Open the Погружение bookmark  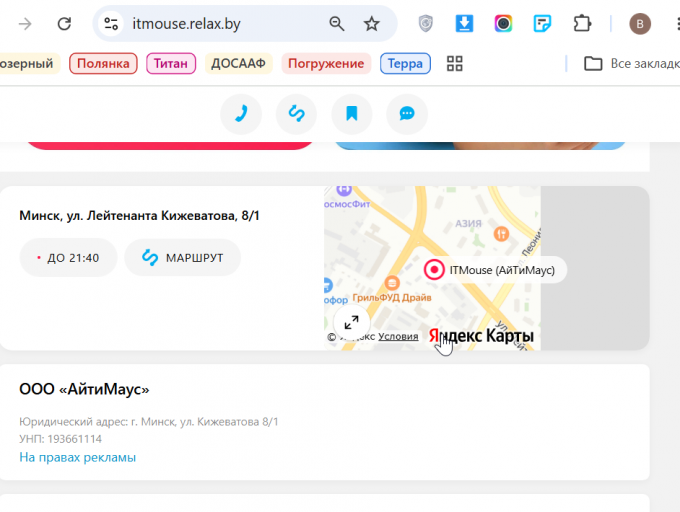(326, 64)
